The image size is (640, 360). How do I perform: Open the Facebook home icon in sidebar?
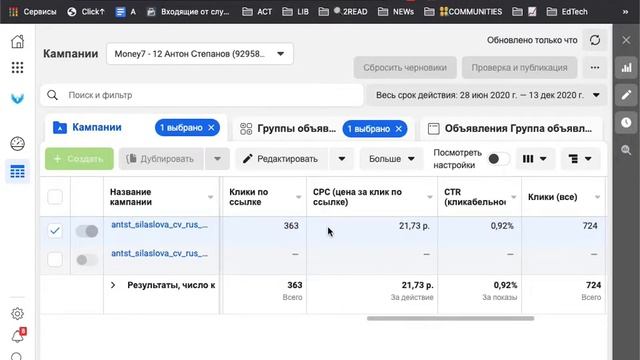pos(17,41)
